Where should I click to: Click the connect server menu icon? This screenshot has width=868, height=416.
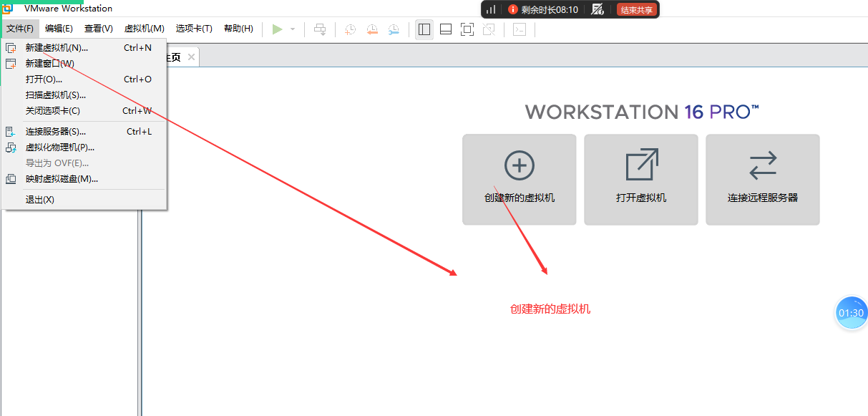click(11, 132)
